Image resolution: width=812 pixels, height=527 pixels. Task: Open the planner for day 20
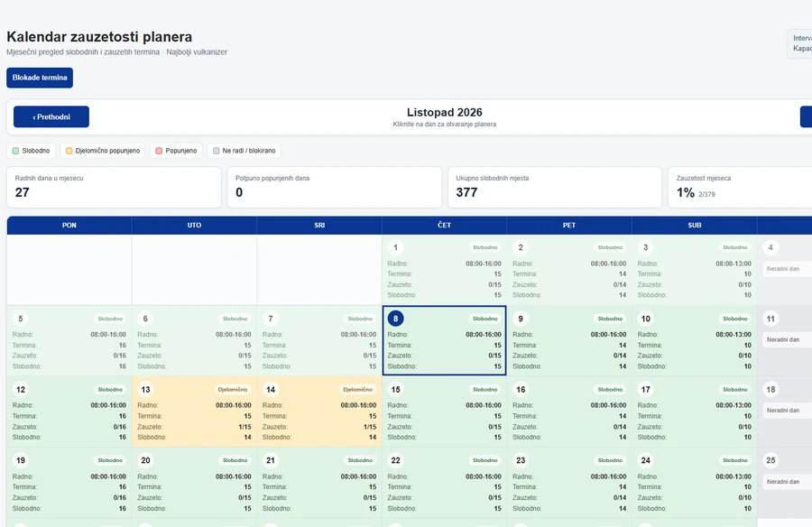point(194,483)
